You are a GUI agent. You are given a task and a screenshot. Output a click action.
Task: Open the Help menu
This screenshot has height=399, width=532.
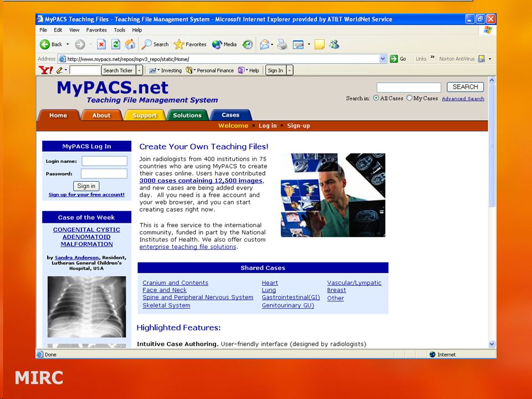(137, 30)
